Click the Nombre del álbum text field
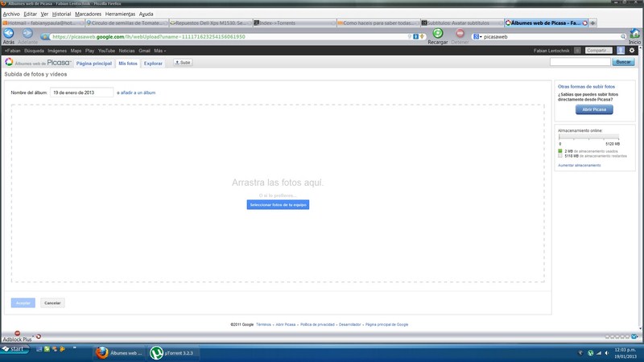Screen dimensions: 644x362 [x=82, y=93]
